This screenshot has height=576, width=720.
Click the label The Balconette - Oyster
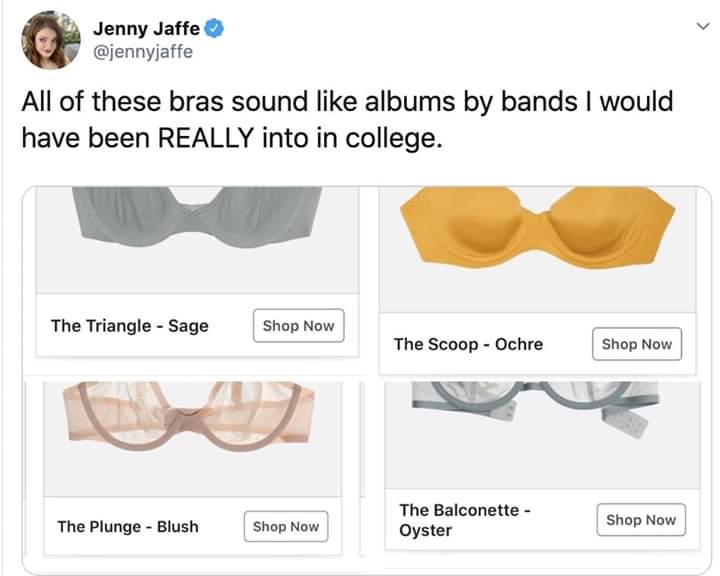[x=464, y=520]
